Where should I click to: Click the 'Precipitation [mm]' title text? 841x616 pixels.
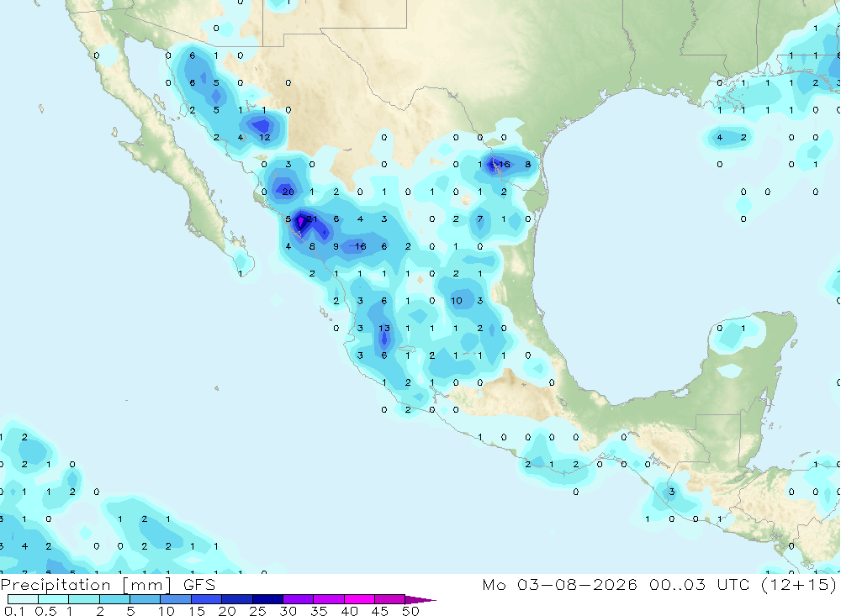[86, 585]
